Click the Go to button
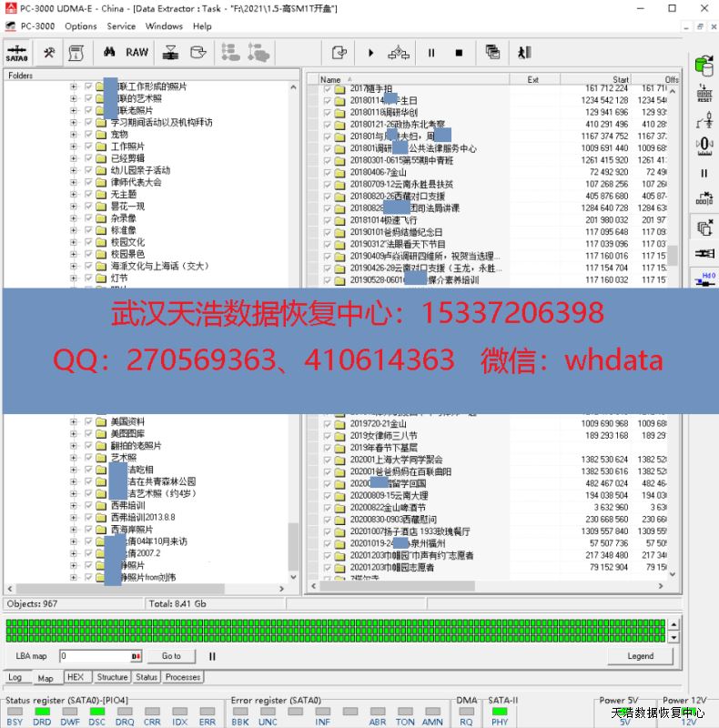Image resolution: width=719 pixels, height=728 pixels. tap(171, 655)
